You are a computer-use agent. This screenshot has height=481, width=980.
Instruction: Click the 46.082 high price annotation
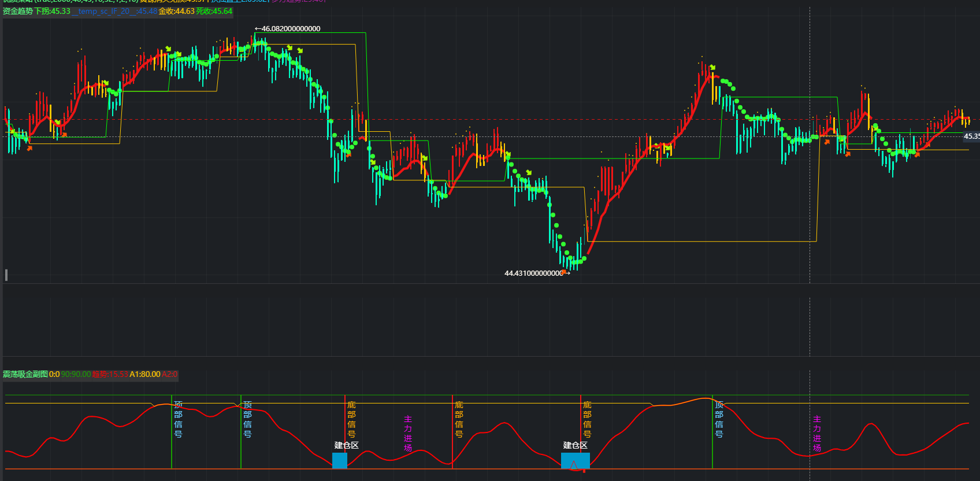tap(287, 28)
